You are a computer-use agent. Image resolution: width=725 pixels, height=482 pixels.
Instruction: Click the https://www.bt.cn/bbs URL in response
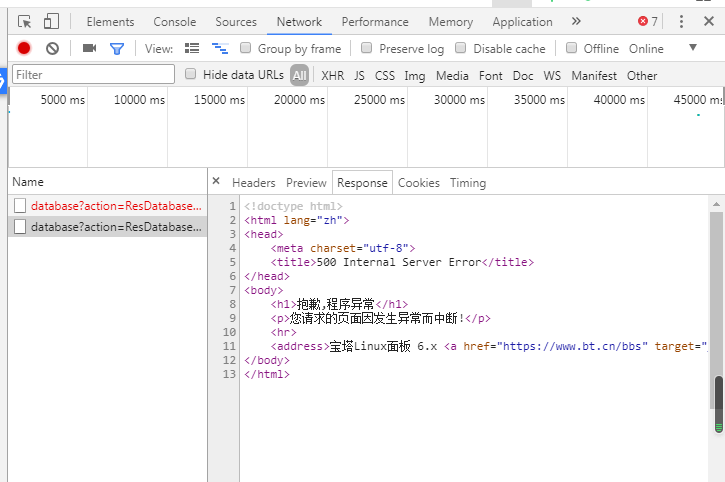click(x=572, y=346)
